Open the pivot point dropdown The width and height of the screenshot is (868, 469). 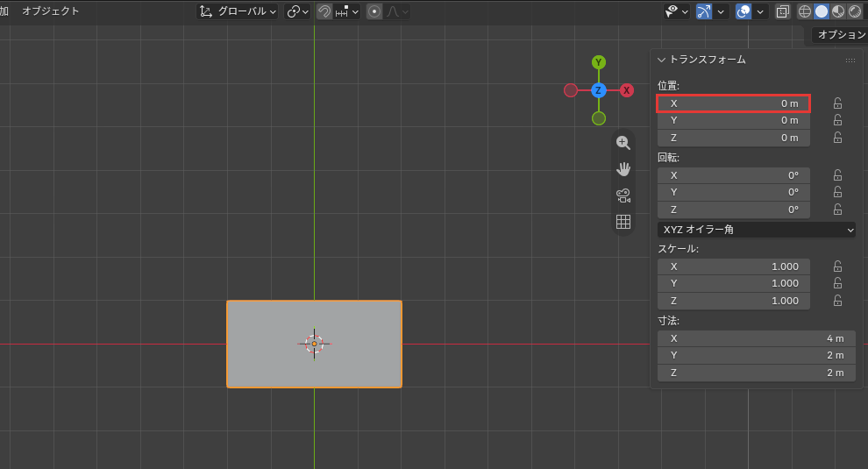[x=298, y=11]
